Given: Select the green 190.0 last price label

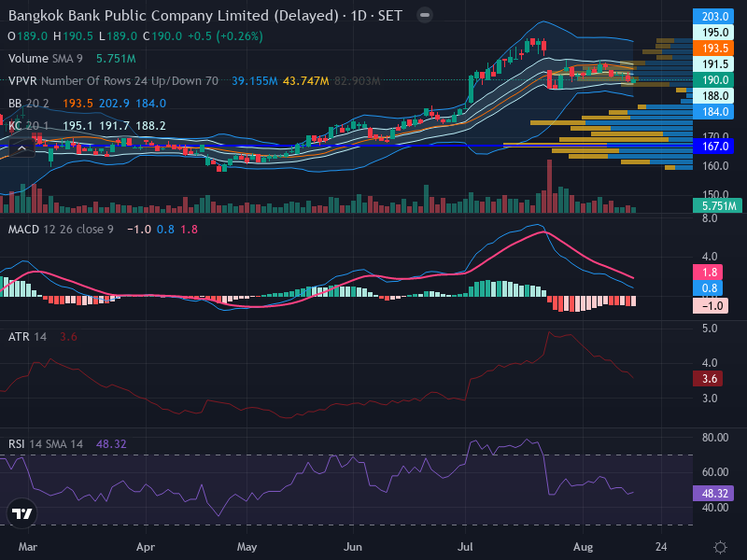Looking at the screenshot, I should coord(713,80).
